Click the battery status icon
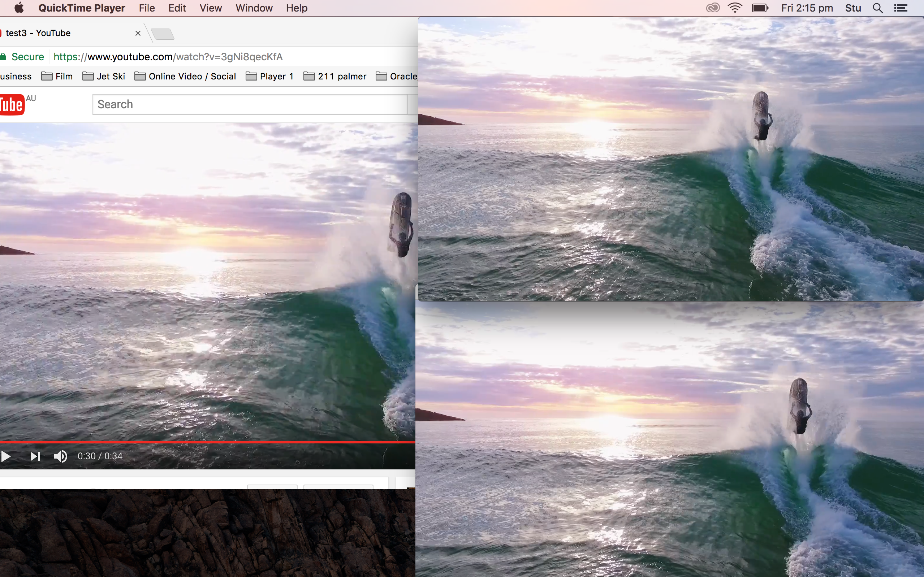 (760, 8)
